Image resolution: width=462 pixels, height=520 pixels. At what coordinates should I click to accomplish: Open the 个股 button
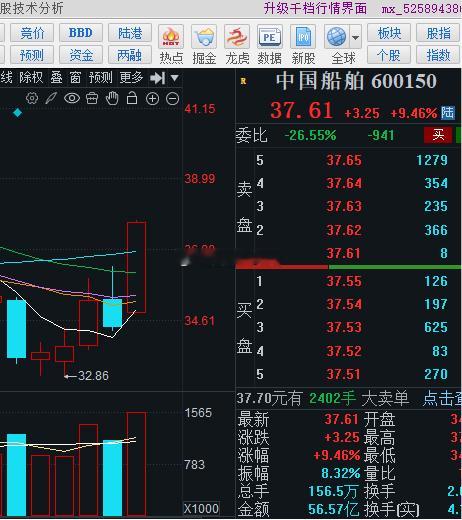389,55
